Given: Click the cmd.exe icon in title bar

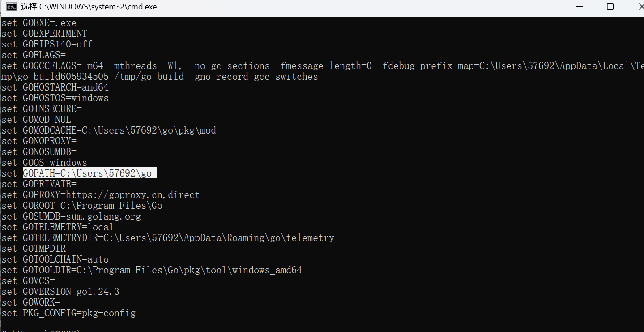Looking at the screenshot, I should [12, 7].
